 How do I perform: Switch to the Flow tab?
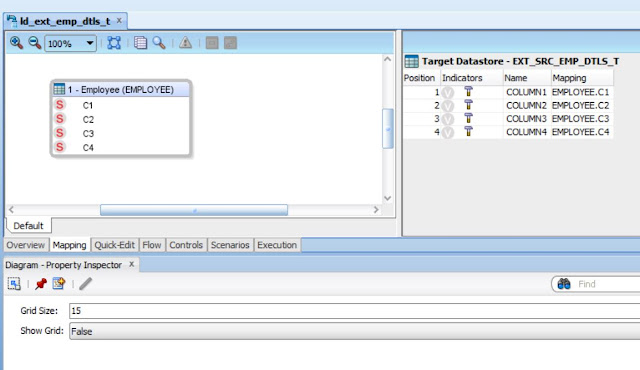[152, 245]
